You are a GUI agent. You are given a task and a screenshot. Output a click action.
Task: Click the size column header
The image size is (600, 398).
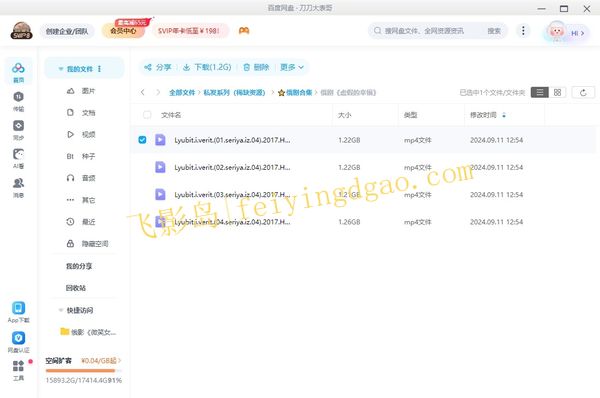tap(344, 115)
